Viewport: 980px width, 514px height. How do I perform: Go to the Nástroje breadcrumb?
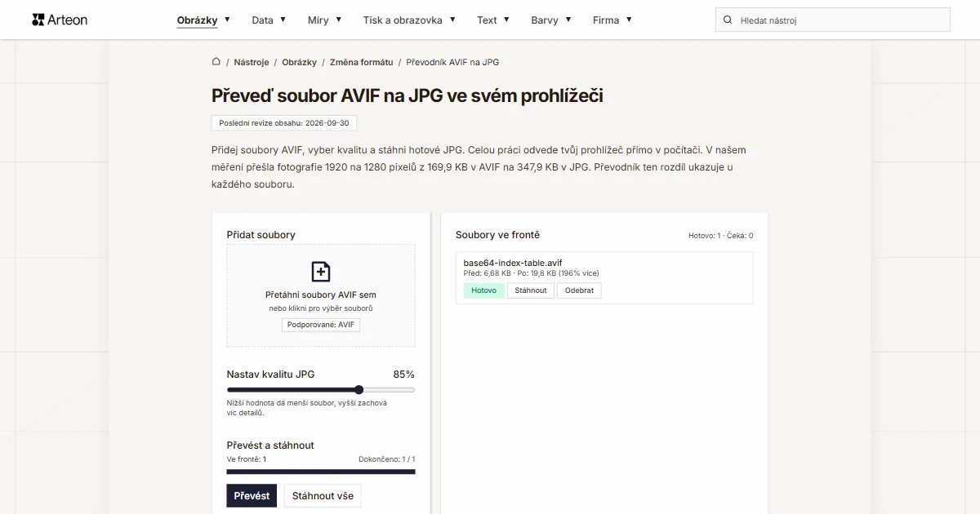(252, 62)
